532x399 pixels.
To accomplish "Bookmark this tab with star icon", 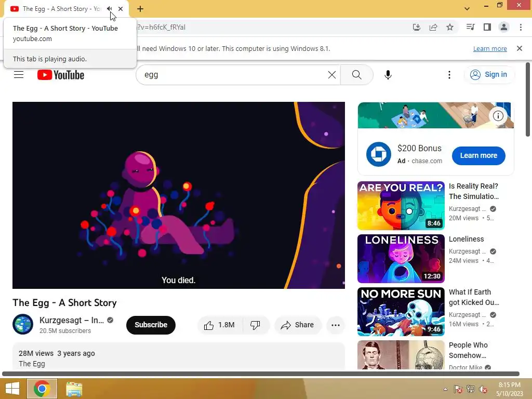I will (x=449, y=27).
